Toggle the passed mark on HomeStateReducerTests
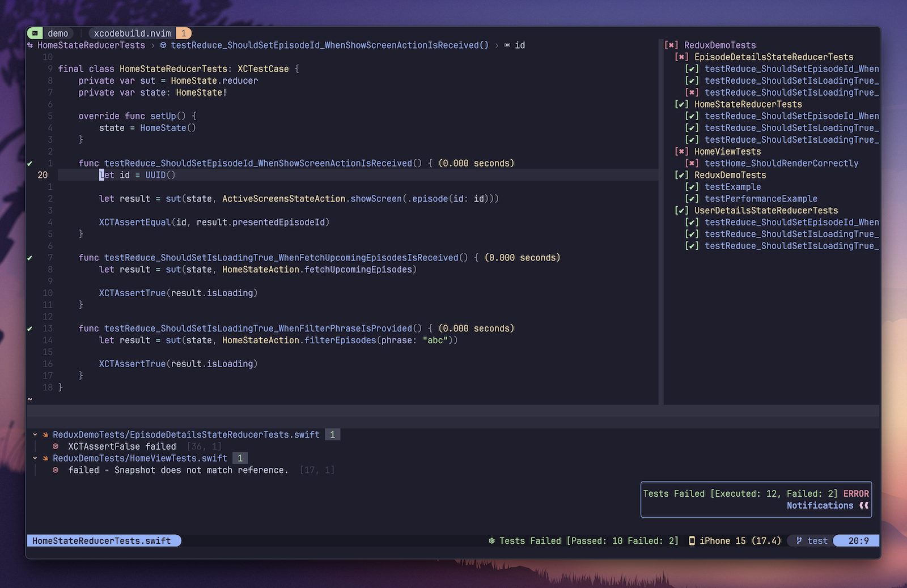Viewport: 907px width, 588px height. [682, 104]
